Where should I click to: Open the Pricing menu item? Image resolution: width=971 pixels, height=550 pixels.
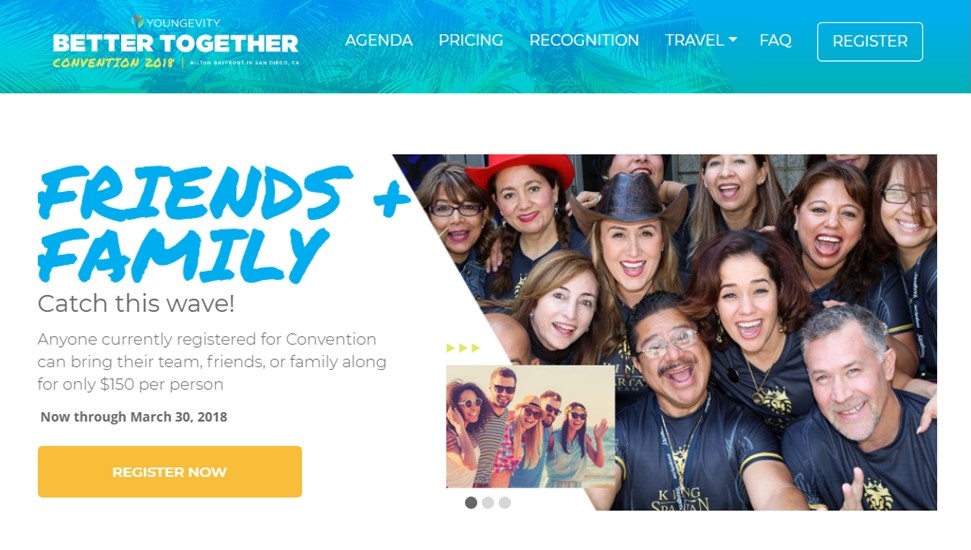tap(471, 40)
